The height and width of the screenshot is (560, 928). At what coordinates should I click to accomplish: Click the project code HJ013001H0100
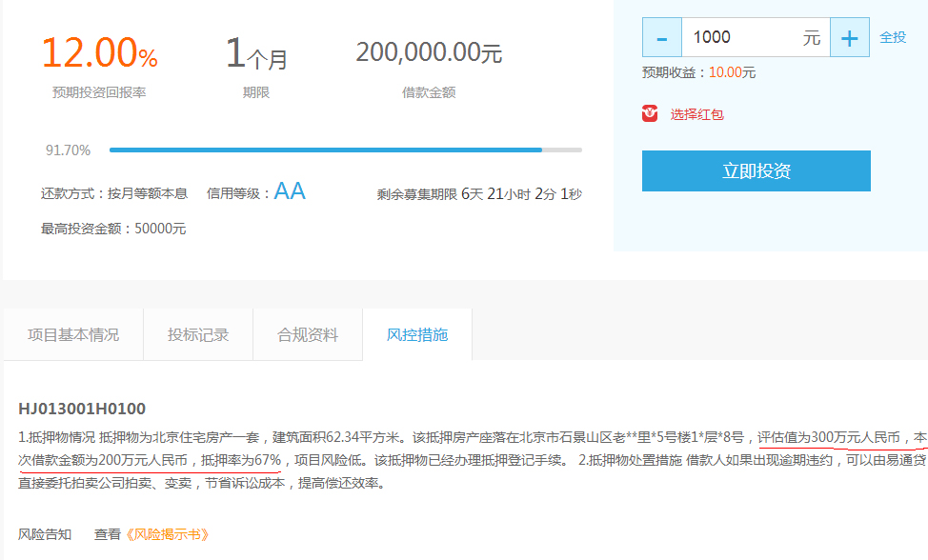[82, 409]
